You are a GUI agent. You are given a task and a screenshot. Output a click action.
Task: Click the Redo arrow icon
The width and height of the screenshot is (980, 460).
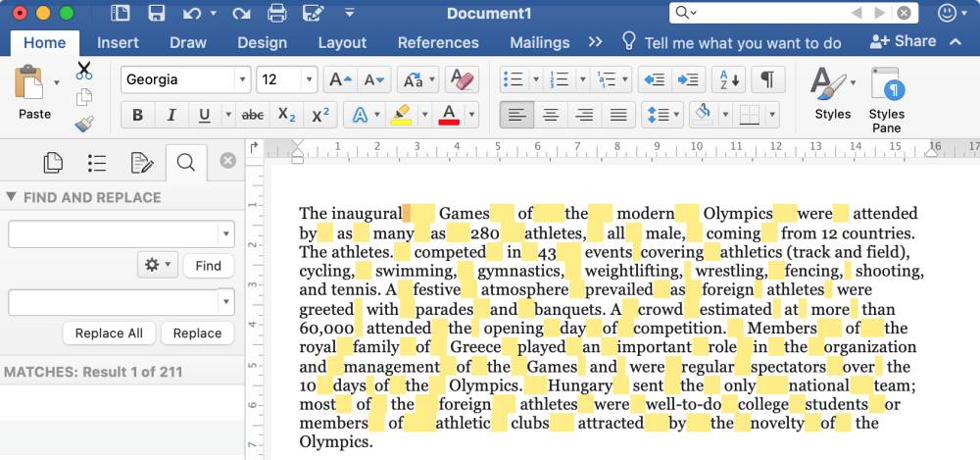(241, 13)
